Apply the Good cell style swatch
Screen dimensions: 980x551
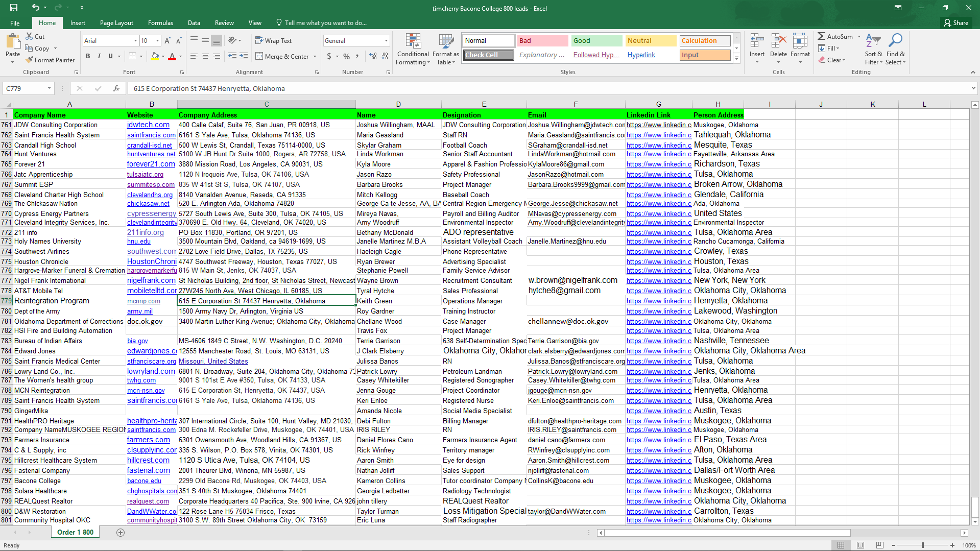pyautogui.click(x=596, y=41)
